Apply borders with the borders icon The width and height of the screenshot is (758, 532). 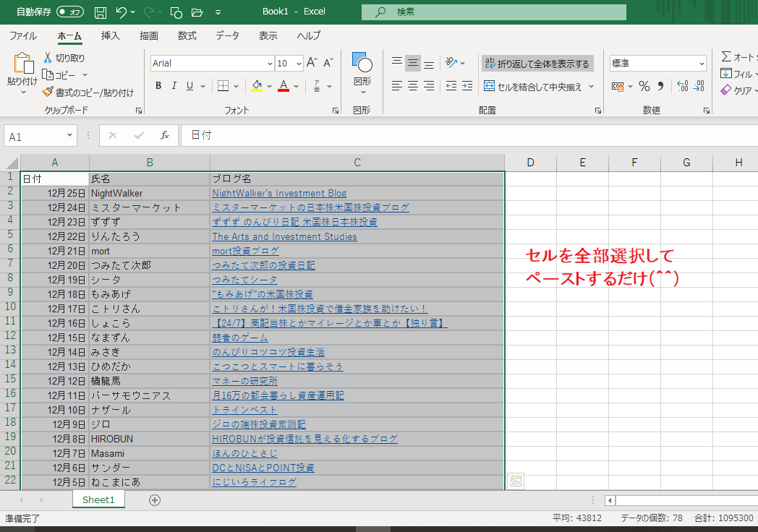(x=223, y=86)
